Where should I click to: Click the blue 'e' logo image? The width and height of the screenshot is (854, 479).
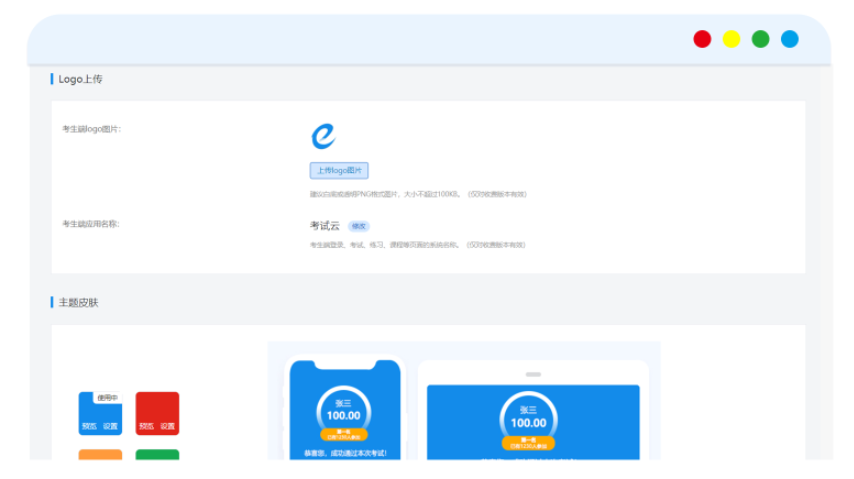pos(323,135)
